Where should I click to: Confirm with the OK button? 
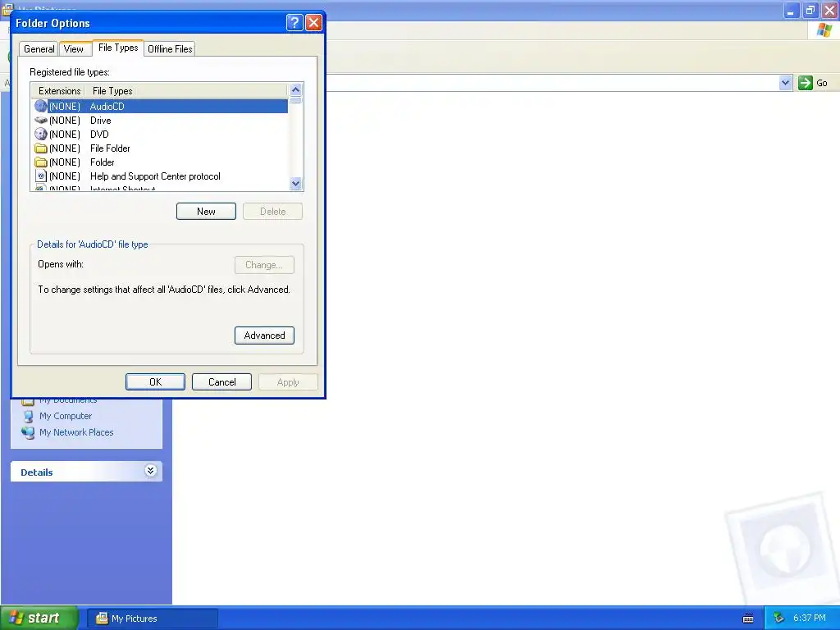155,382
